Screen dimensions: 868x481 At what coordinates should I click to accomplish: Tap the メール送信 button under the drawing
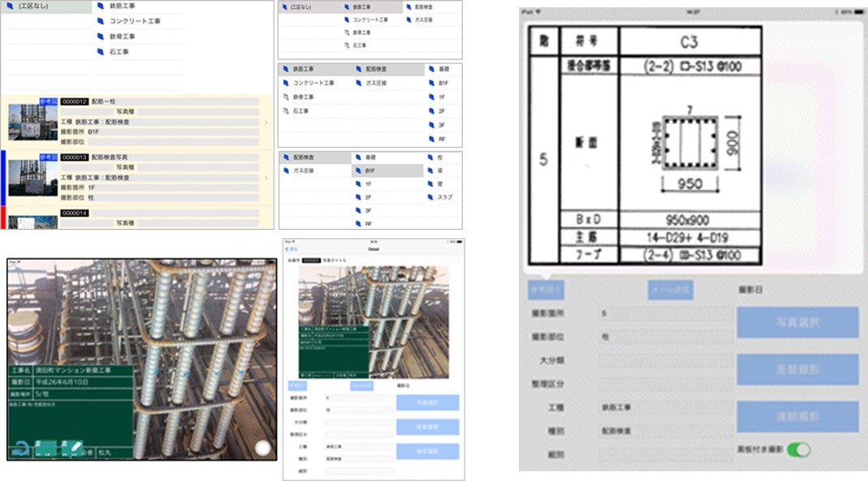tap(670, 288)
